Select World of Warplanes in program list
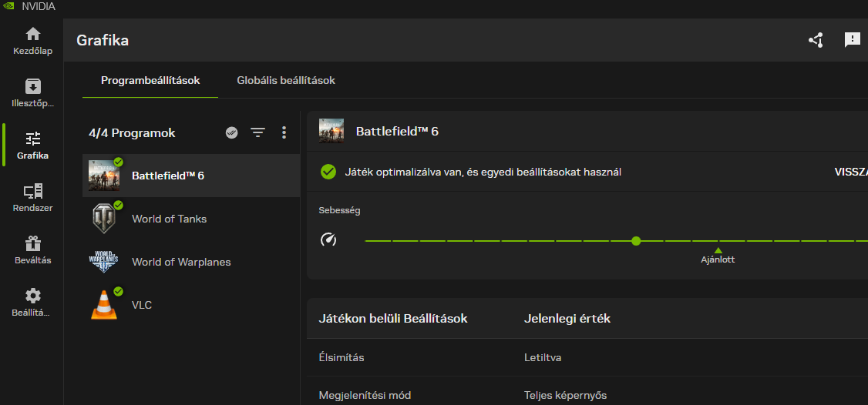This screenshot has height=405, width=868. 191,262
